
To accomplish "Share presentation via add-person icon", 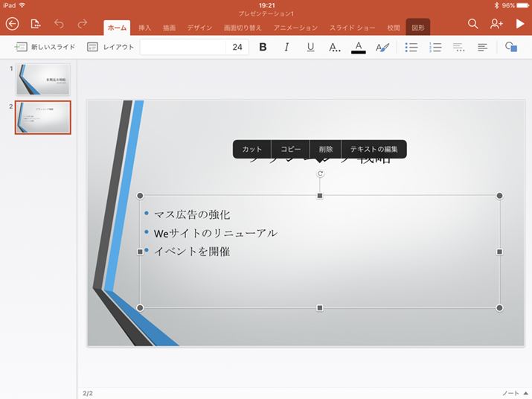I will 496,24.
